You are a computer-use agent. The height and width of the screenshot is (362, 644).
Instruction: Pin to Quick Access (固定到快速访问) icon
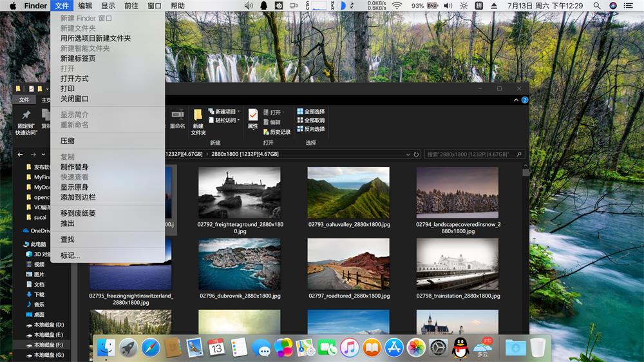tap(26, 120)
